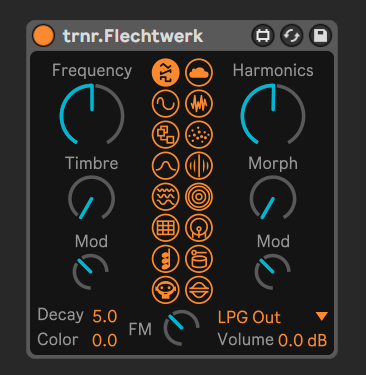Click the Morph label
Viewport: 366px width, 375px height.
(273, 164)
